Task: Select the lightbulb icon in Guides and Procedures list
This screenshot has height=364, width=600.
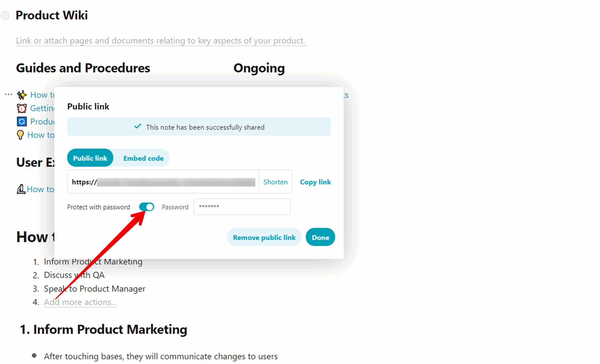Action: point(20,135)
